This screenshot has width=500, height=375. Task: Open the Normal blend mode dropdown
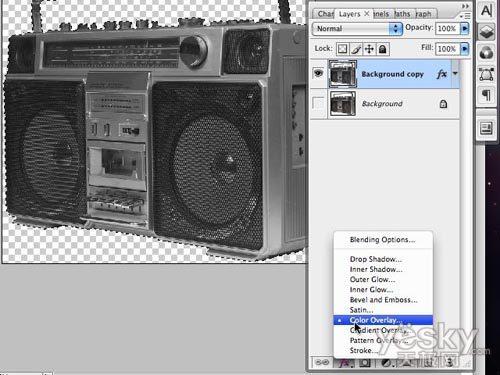point(357,29)
